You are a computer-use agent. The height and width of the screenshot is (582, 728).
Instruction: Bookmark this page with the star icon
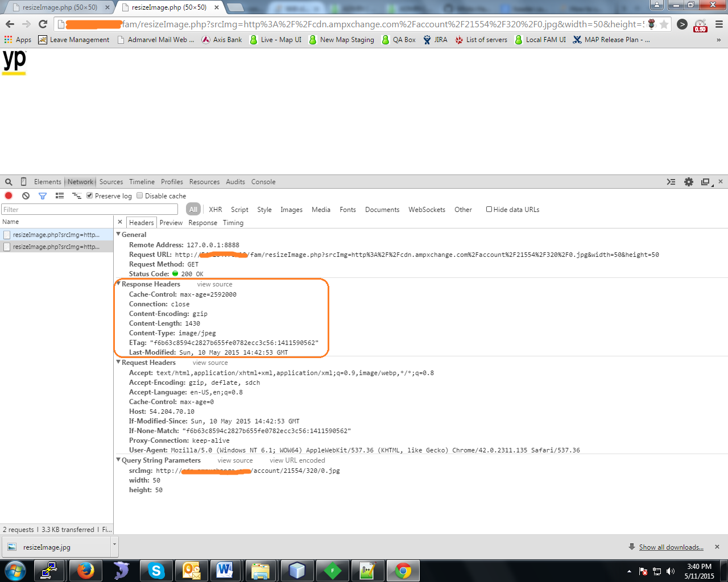point(663,24)
